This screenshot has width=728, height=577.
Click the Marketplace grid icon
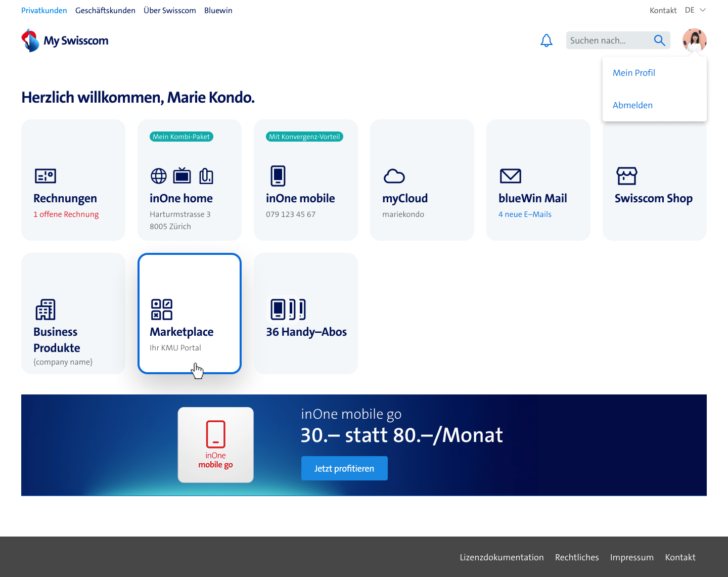click(x=162, y=309)
